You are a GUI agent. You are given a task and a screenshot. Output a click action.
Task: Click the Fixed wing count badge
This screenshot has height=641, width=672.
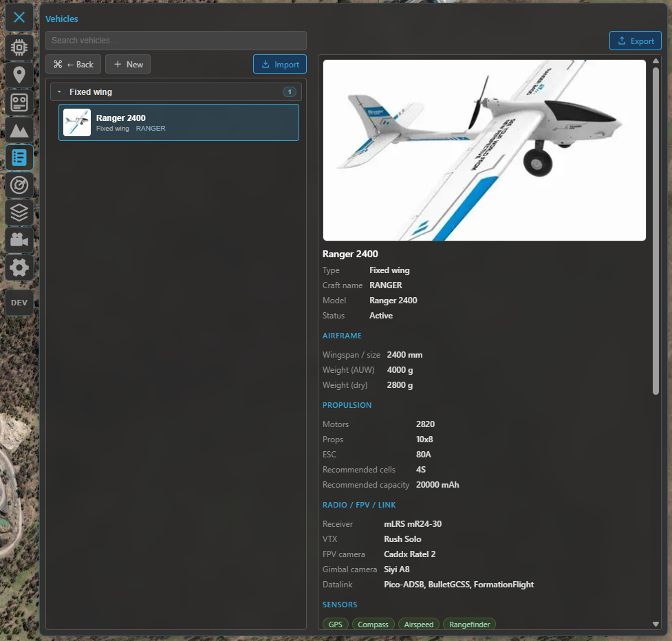[290, 91]
